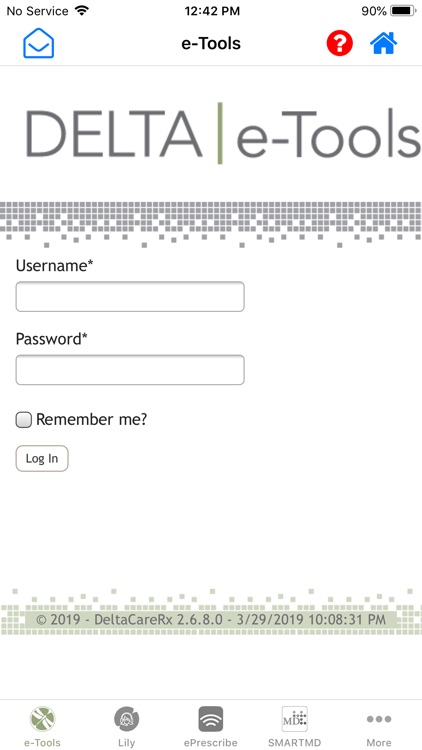The height and width of the screenshot is (750, 422).
Task: Focus the Password input field
Action: pos(130,370)
